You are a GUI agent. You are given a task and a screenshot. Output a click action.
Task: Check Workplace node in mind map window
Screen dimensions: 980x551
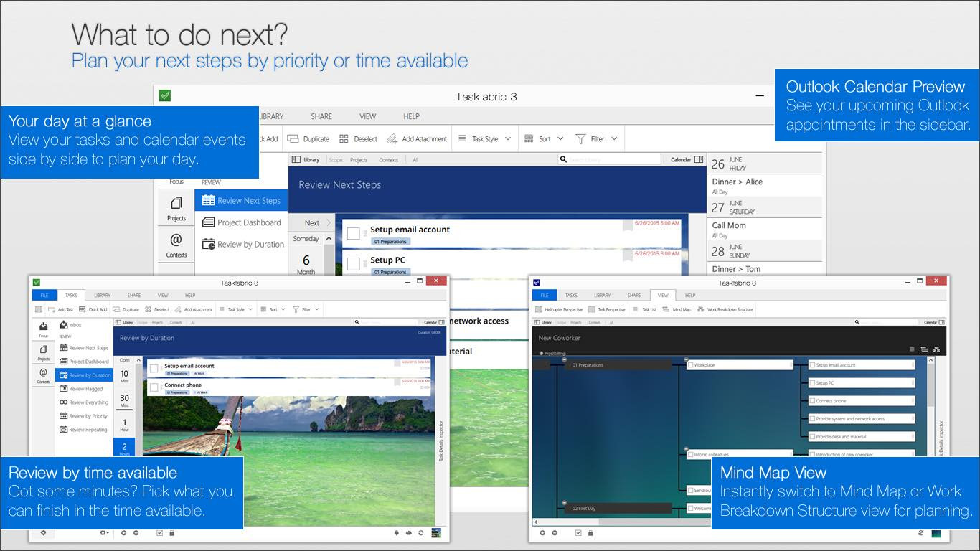(690, 365)
